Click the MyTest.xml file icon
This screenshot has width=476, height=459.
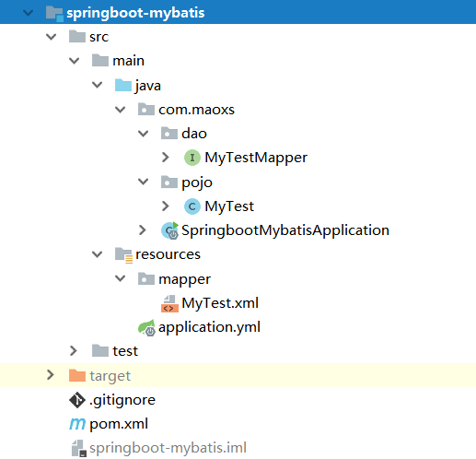coord(169,303)
